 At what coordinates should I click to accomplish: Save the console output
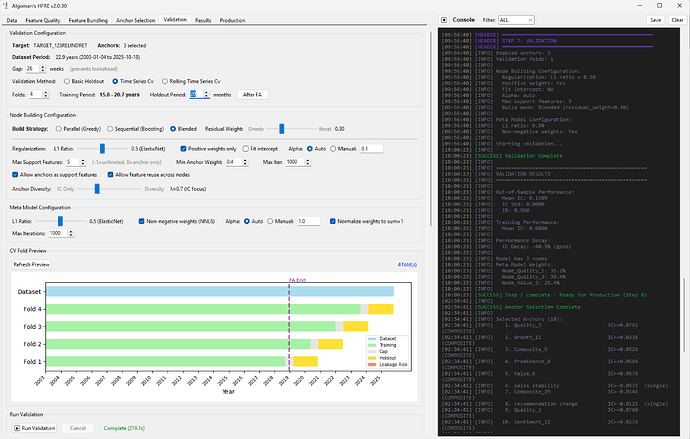coord(656,20)
